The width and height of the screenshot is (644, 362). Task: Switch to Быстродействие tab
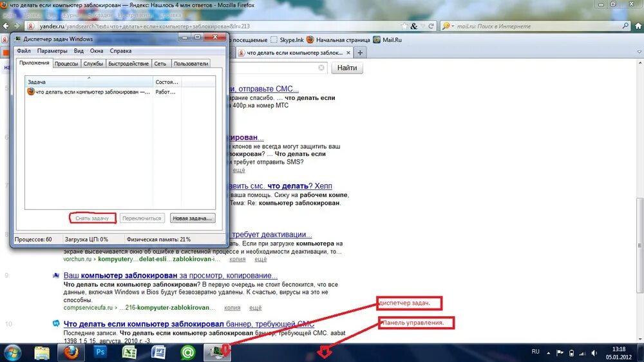(128, 64)
